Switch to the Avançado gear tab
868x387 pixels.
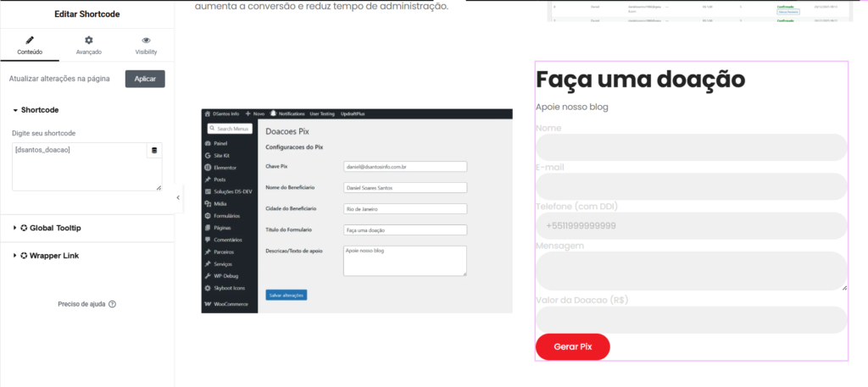pyautogui.click(x=88, y=45)
